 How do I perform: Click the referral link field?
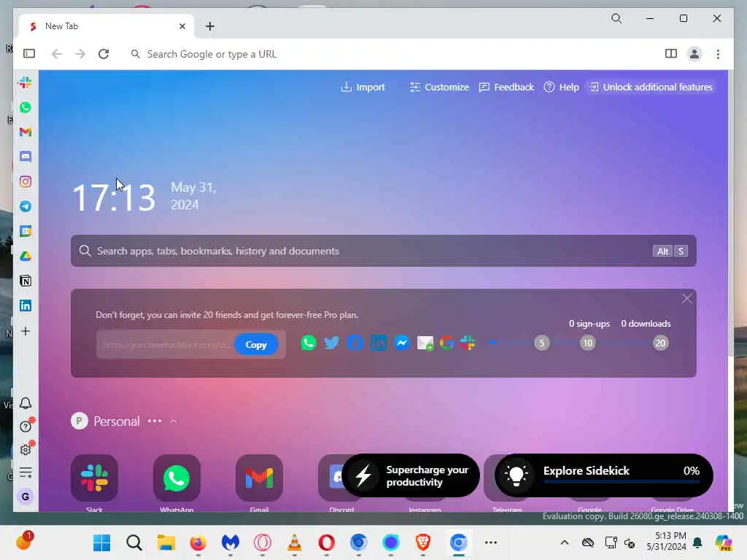coord(166,345)
